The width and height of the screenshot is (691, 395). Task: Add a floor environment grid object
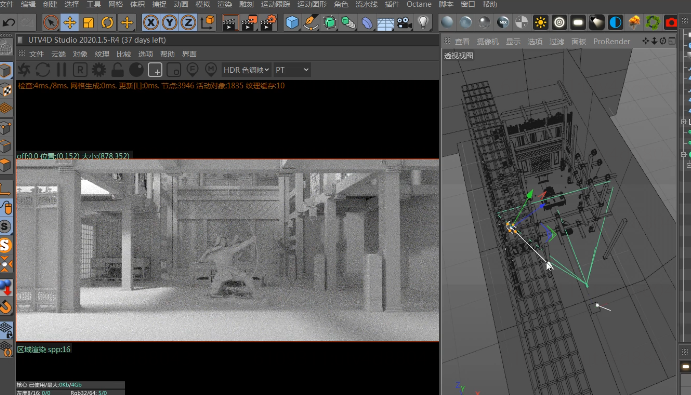click(386, 23)
